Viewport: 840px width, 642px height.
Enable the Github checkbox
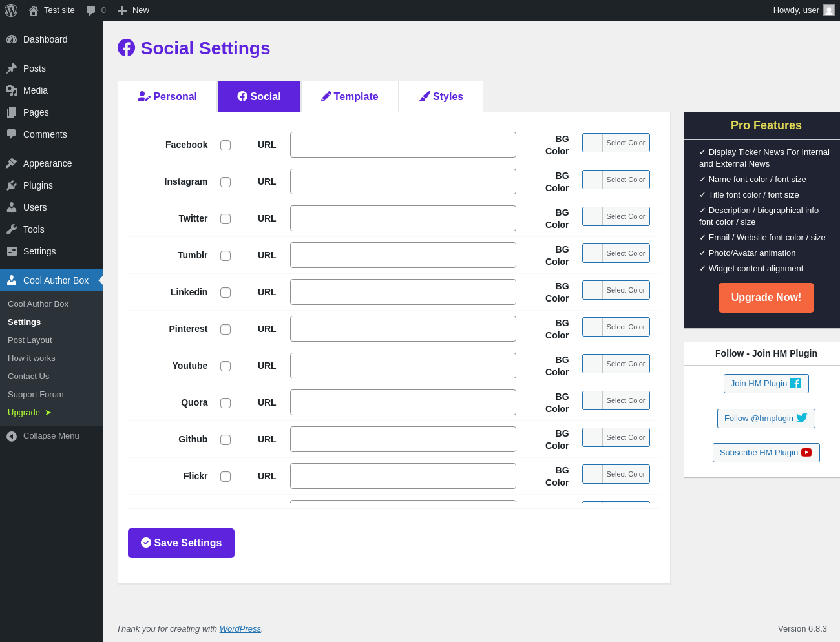(x=226, y=440)
